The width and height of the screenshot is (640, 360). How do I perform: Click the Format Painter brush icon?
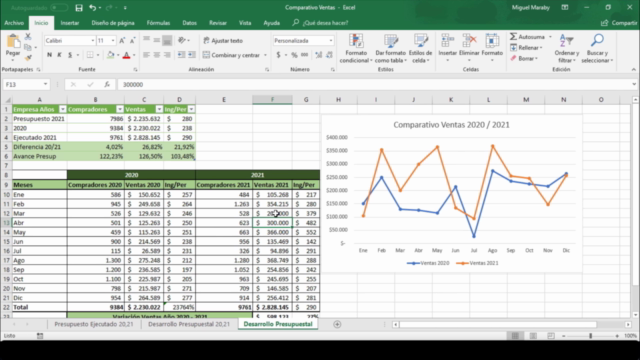click(x=28, y=58)
